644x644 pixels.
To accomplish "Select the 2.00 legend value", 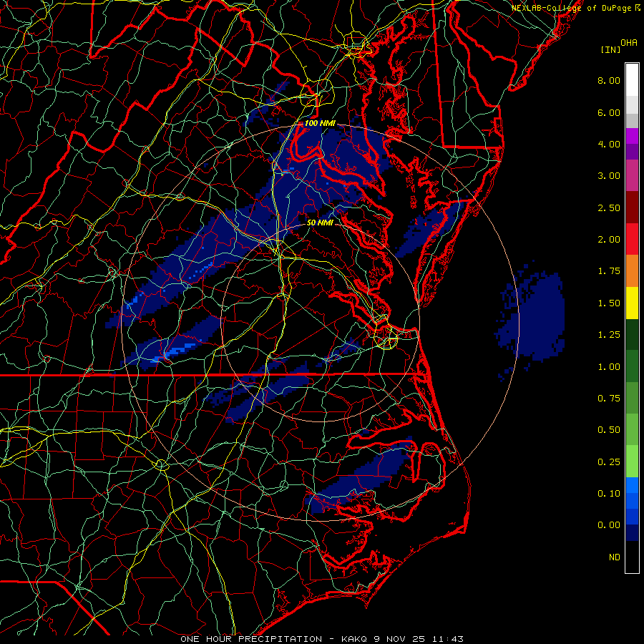I will pos(609,240).
